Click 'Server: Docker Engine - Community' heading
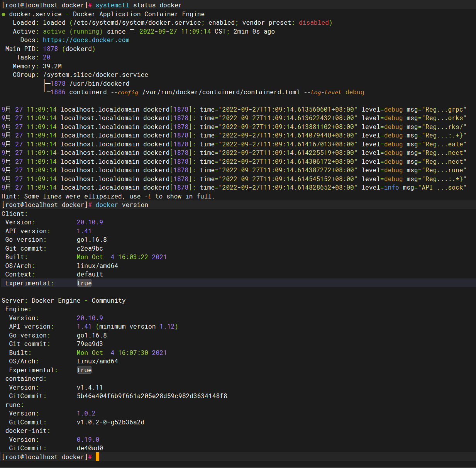 64,301
